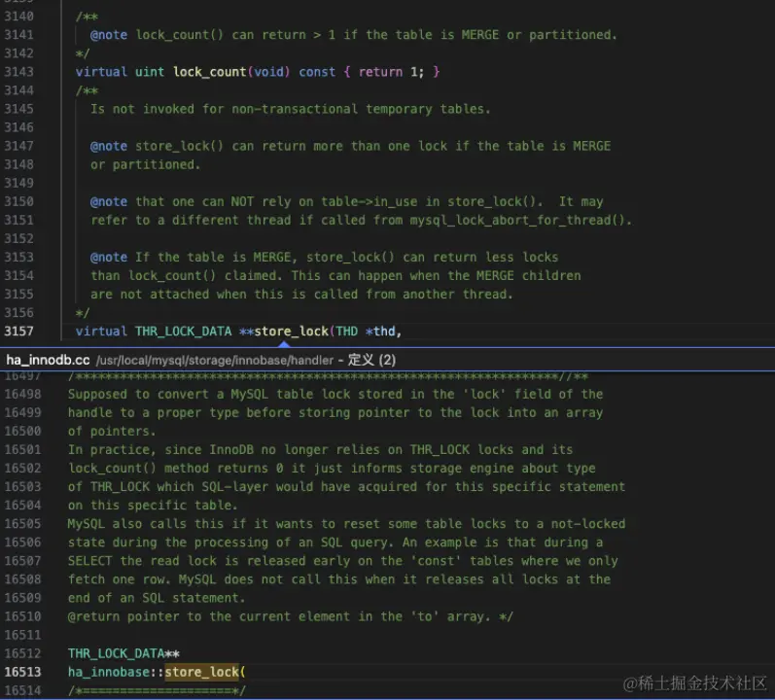The image size is (775, 700).
Task: Click line number 16505 in peek gutter
Action: click(22, 524)
